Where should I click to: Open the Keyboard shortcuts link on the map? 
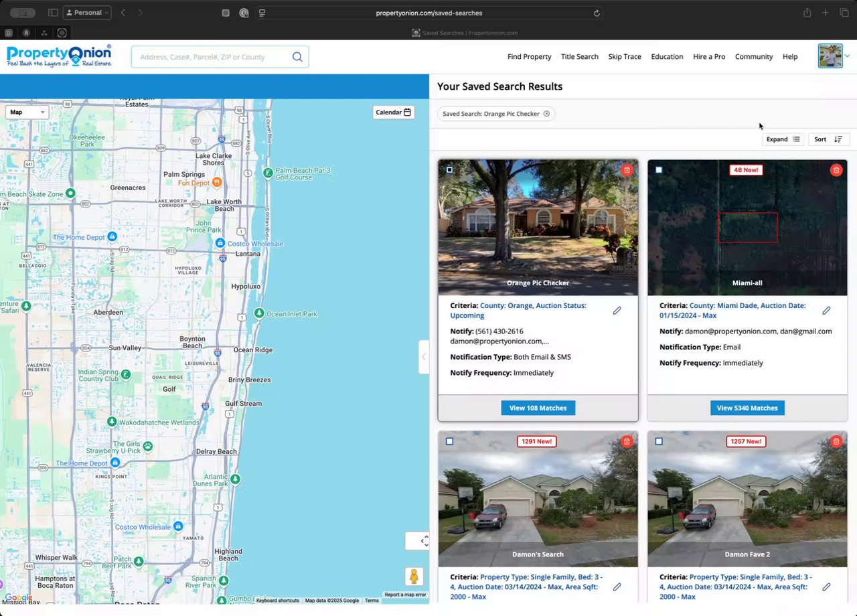click(278, 601)
